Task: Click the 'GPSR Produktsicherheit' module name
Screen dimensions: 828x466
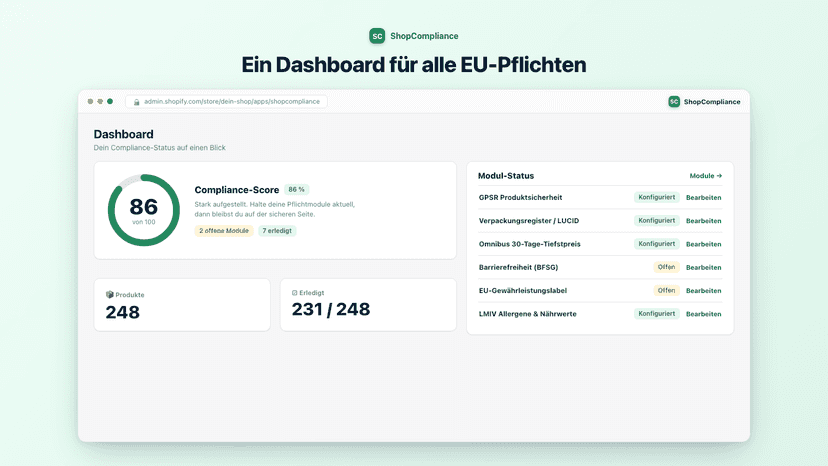Action: click(520, 198)
